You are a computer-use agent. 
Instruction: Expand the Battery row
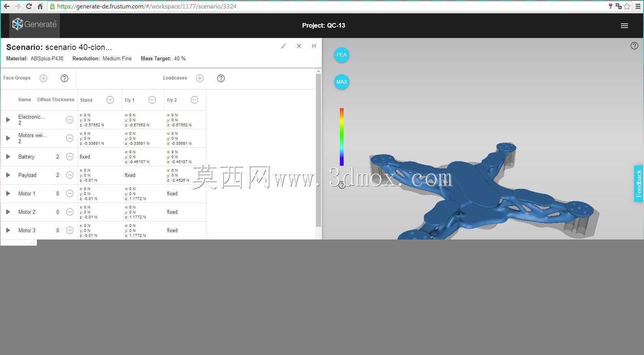pyautogui.click(x=8, y=157)
